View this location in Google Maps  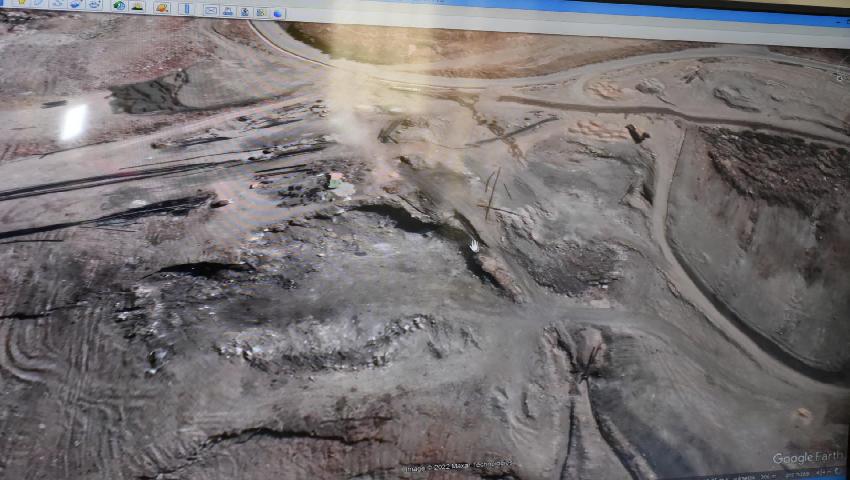[261, 12]
